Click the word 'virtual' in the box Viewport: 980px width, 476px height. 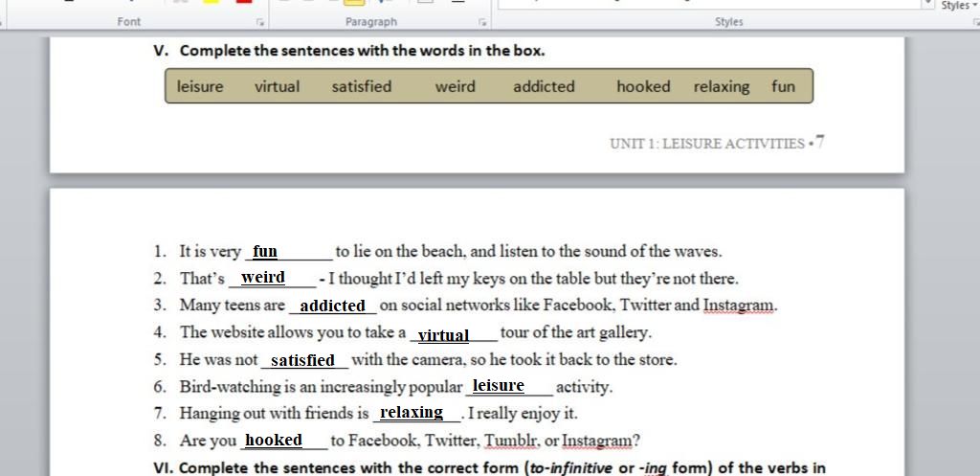[x=277, y=86]
